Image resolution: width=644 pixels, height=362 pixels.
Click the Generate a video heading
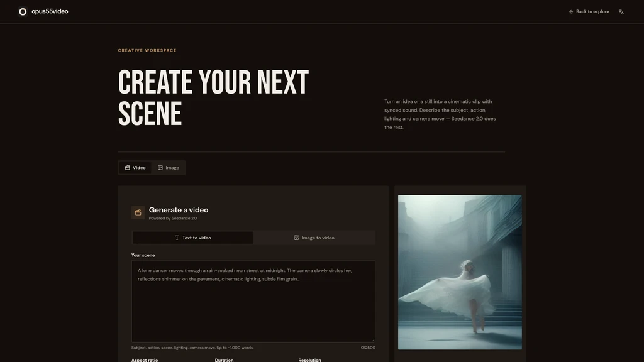[x=178, y=210]
